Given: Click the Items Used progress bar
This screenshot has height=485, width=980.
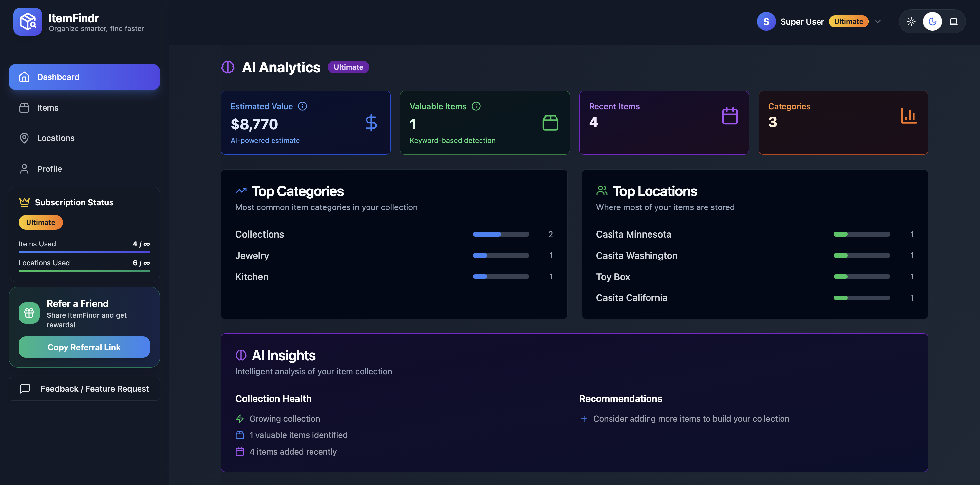Looking at the screenshot, I should [x=84, y=252].
